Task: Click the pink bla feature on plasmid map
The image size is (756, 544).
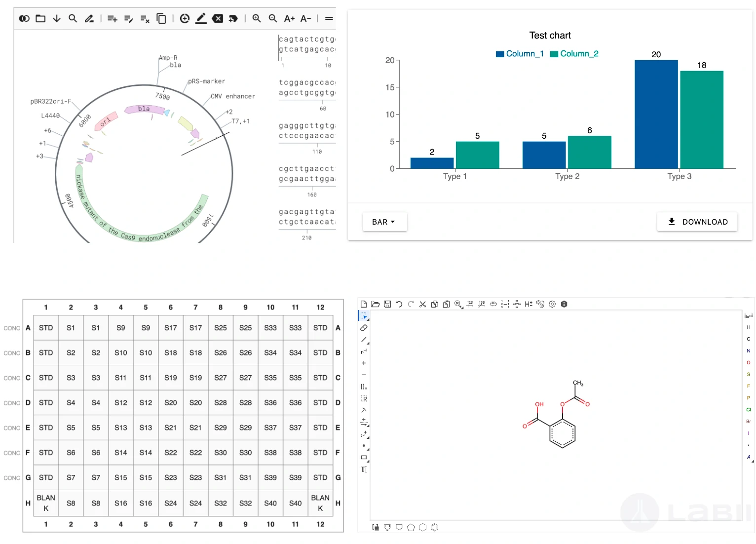Action: point(144,109)
